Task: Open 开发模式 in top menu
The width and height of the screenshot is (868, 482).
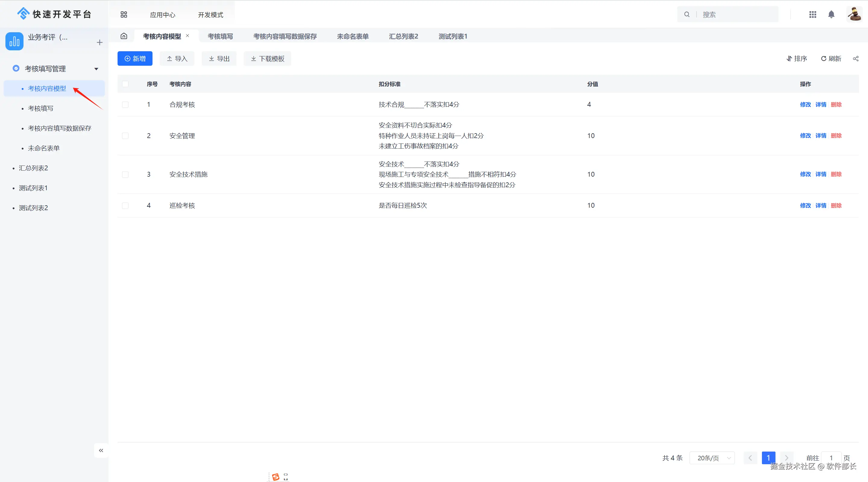Action: pyautogui.click(x=210, y=15)
